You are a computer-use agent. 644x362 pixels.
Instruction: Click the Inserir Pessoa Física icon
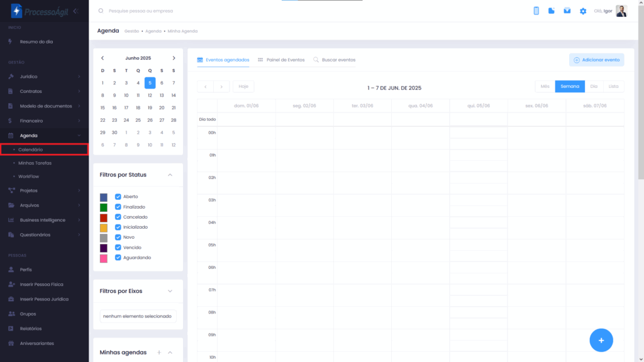pyautogui.click(x=11, y=285)
